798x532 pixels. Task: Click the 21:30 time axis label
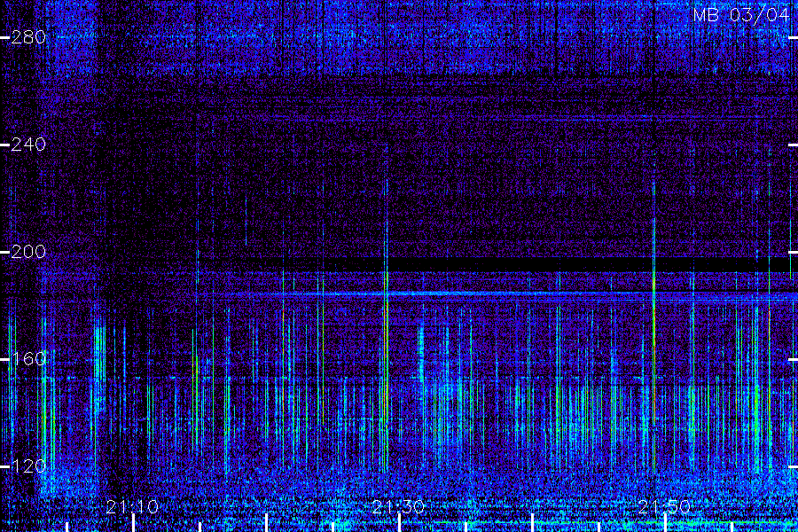click(x=398, y=506)
